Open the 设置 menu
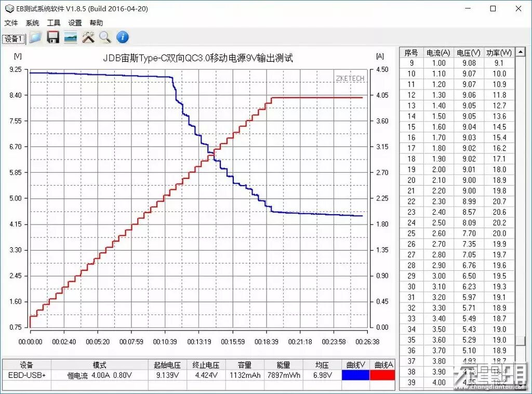 (75, 23)
